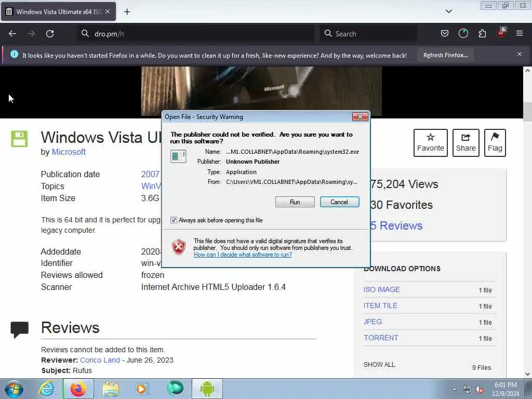The height and width of the screenshot is (399, 532).
Task: Click the circular profile icon in toolbar
Action: (463, 33)
